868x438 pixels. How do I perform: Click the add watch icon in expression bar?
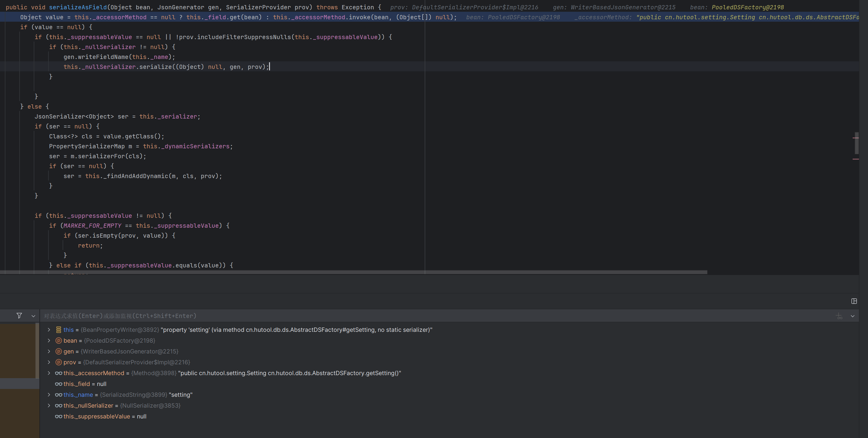[x=839, y=316]
